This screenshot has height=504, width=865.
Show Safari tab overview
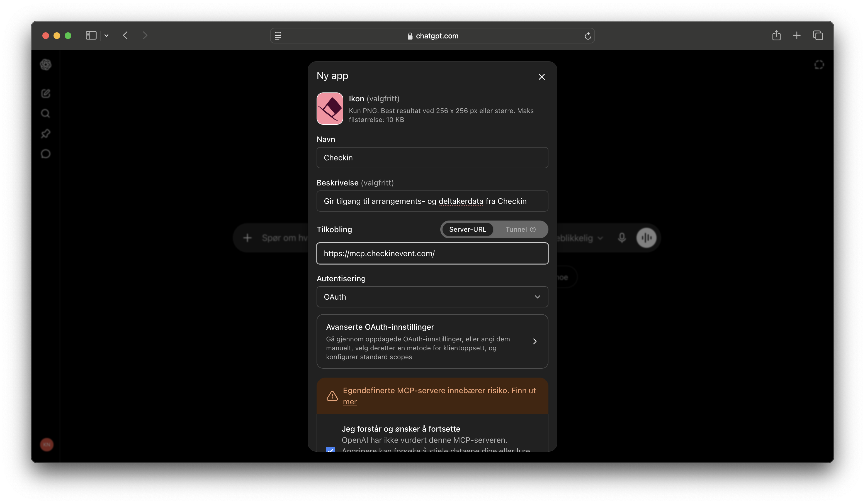(x=818, y=35)
